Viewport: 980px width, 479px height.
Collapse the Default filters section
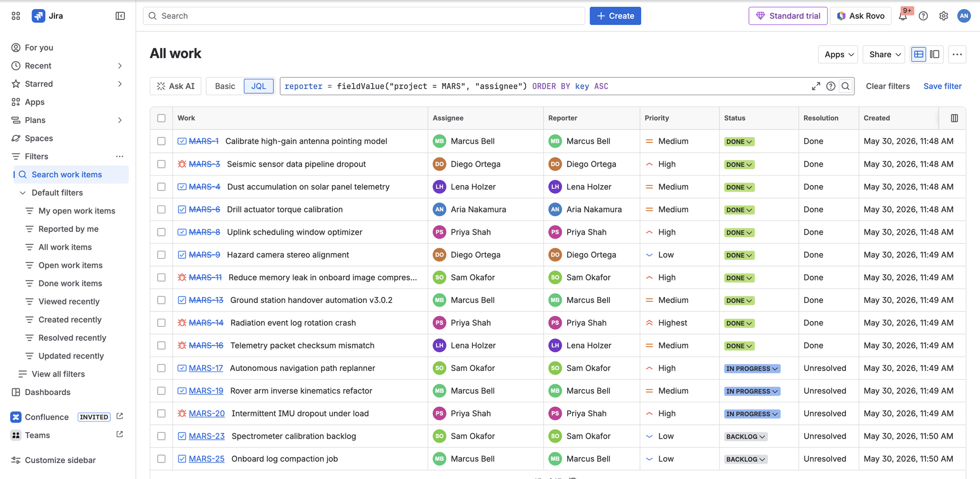(23, 193)
